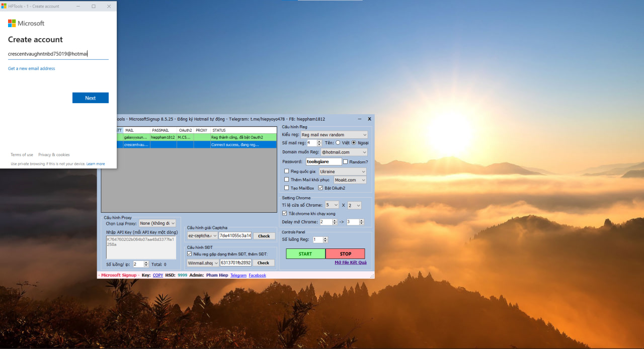Click the Learn more link

[96, 164]
